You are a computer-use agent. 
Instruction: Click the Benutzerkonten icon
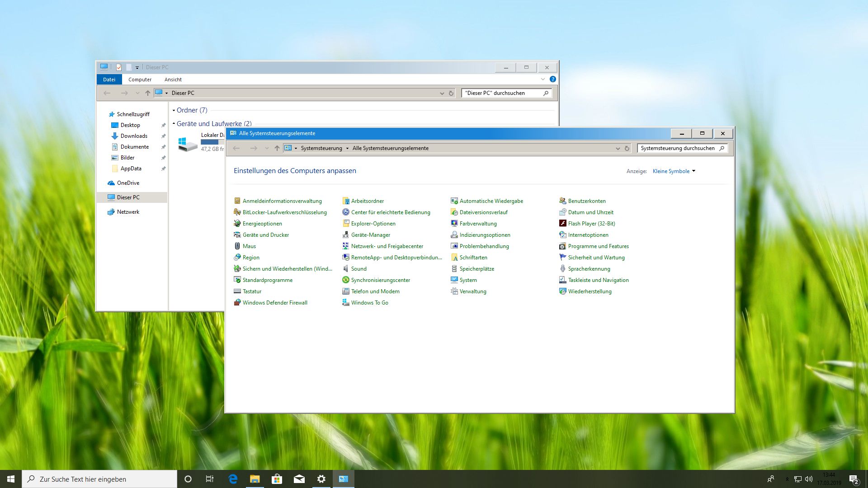[x=562, y=201]
